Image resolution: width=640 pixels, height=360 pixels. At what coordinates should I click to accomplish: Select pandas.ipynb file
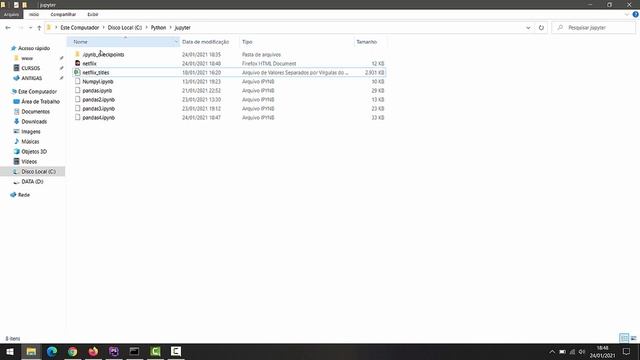point(97,91)
